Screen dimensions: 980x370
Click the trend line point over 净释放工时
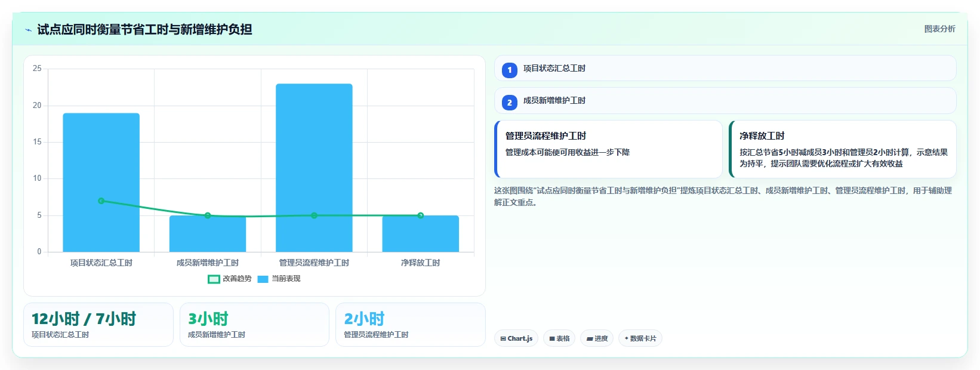tap(421, 215)
